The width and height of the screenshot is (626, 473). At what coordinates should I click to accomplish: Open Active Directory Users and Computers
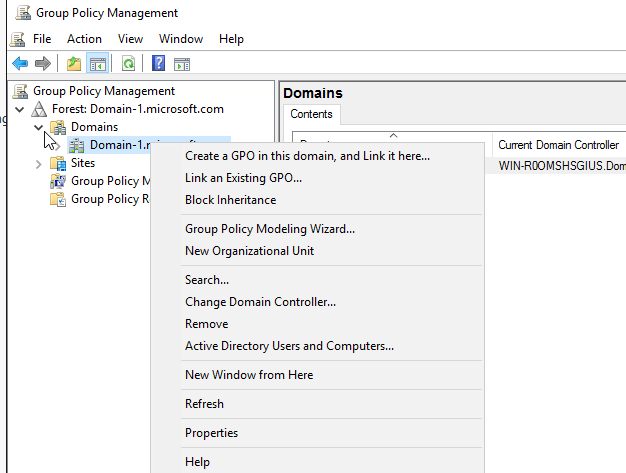[x=318, y=346]
